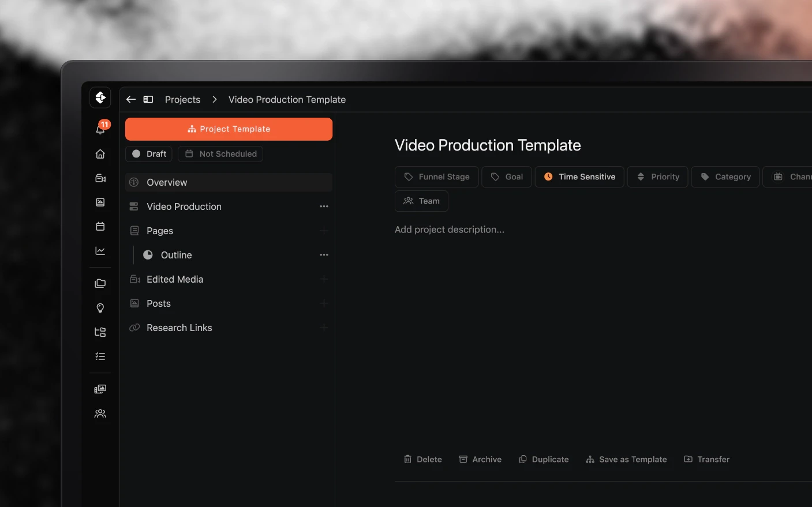Viewport: 812px width, 507px height.
Task: Edit the Video Production Template title
Action: 488,145
